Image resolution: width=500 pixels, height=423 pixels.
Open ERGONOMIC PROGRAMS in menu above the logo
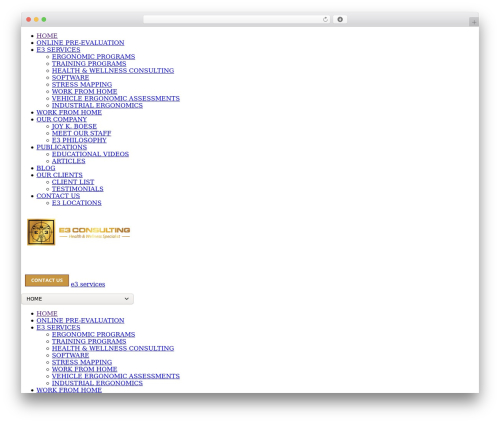93,57
